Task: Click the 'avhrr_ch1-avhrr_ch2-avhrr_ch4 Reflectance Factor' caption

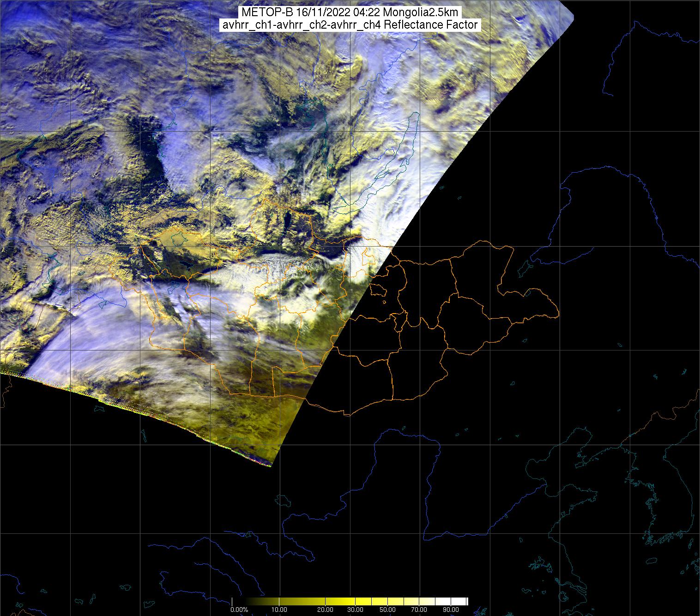Action: coord(350,25)
